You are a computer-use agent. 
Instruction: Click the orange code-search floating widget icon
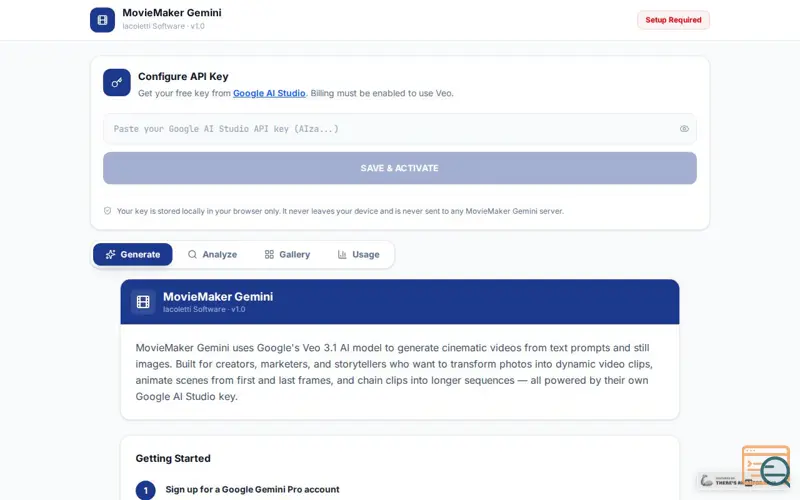tap(766, 465)
